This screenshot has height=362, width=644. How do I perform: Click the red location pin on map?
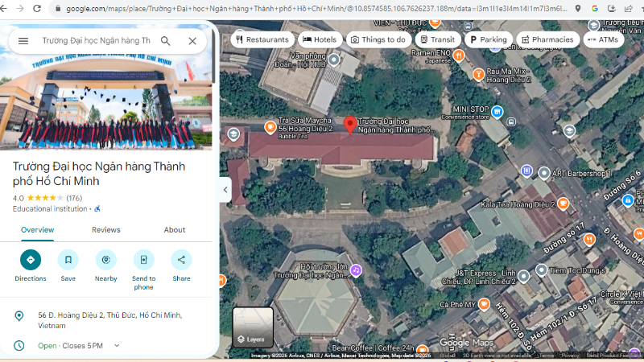click(x=349, y=125)
